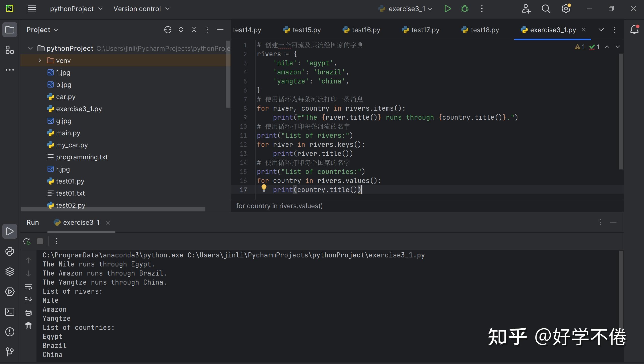644x364 pixels.
Task: Click the light bulb quick-fix icon
Action: point(264,188)
